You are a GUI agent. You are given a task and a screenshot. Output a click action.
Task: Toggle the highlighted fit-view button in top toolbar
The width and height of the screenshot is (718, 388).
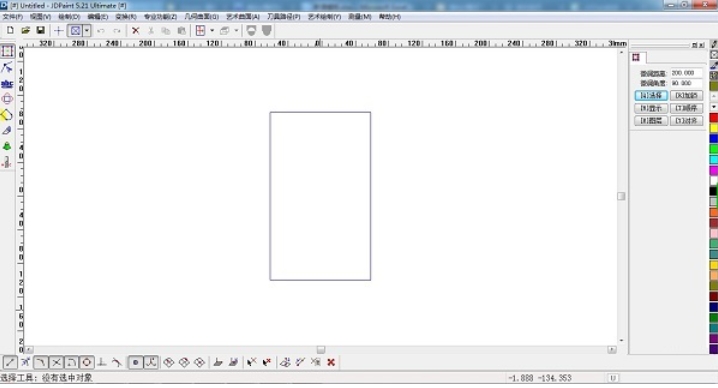click(76, 31)
